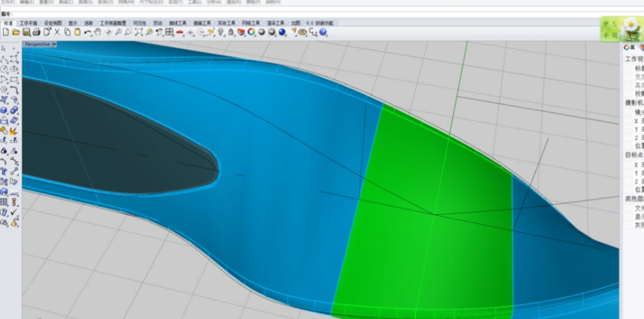Open the color wheel icon in the toolbar
The height and width of the screenshot is (319, 644).
(251, 33)
